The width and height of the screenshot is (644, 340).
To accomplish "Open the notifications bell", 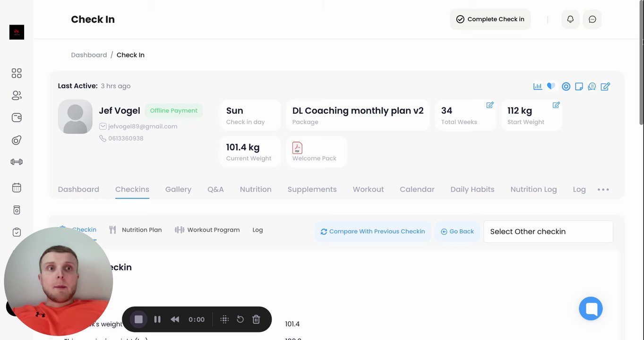I will [570, 19].
